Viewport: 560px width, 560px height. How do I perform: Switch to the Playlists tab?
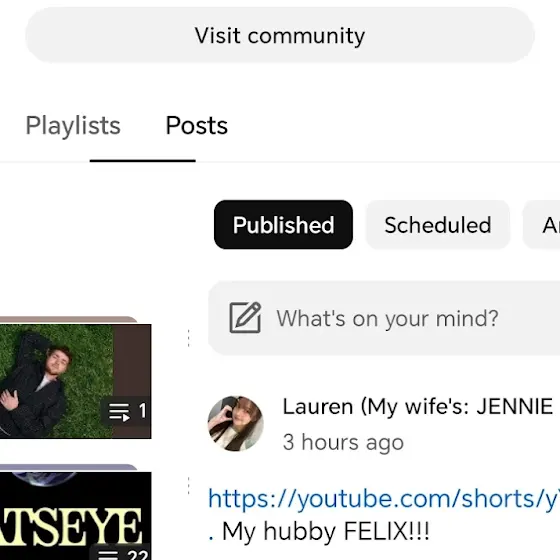pos(73,126)
